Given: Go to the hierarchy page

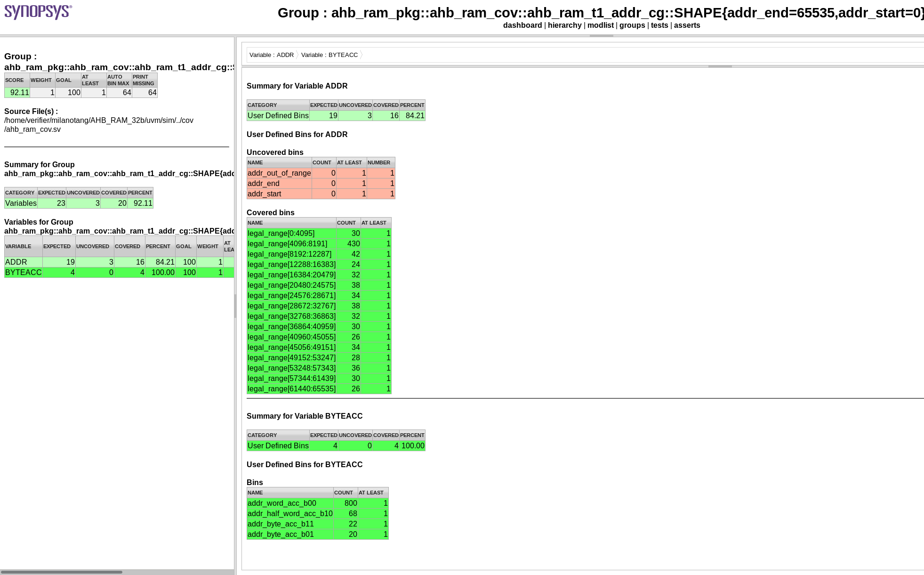Looking at the screenshot, I should [x=564, y=25].
